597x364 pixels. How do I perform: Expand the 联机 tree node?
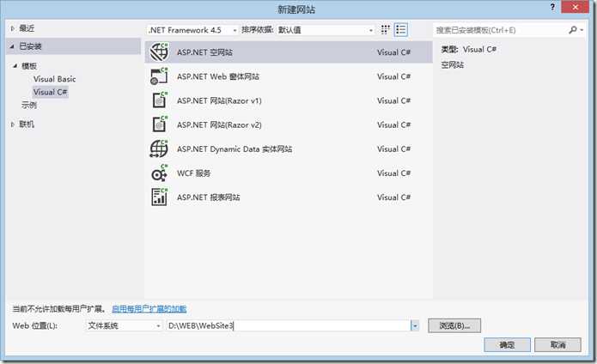[12, 124]
